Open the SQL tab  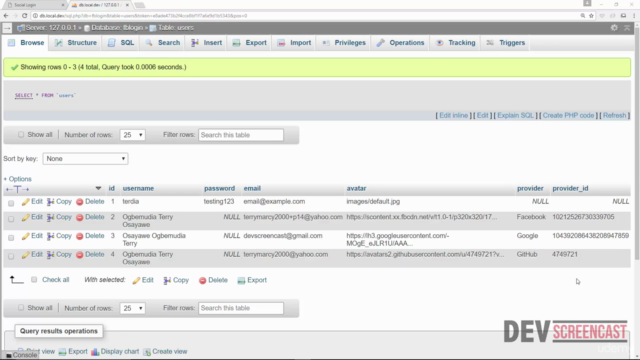[121, 42]
